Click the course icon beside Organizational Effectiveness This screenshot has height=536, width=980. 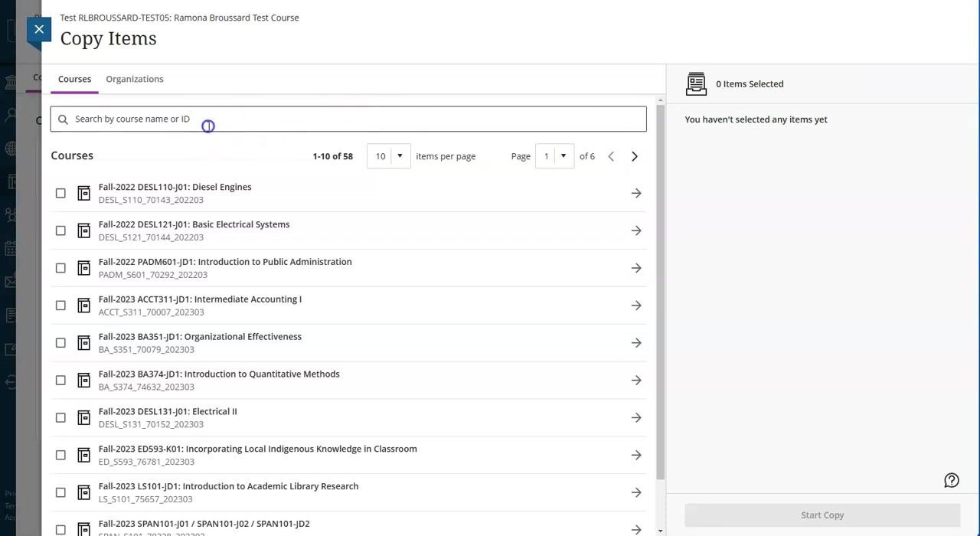(84, 343)
